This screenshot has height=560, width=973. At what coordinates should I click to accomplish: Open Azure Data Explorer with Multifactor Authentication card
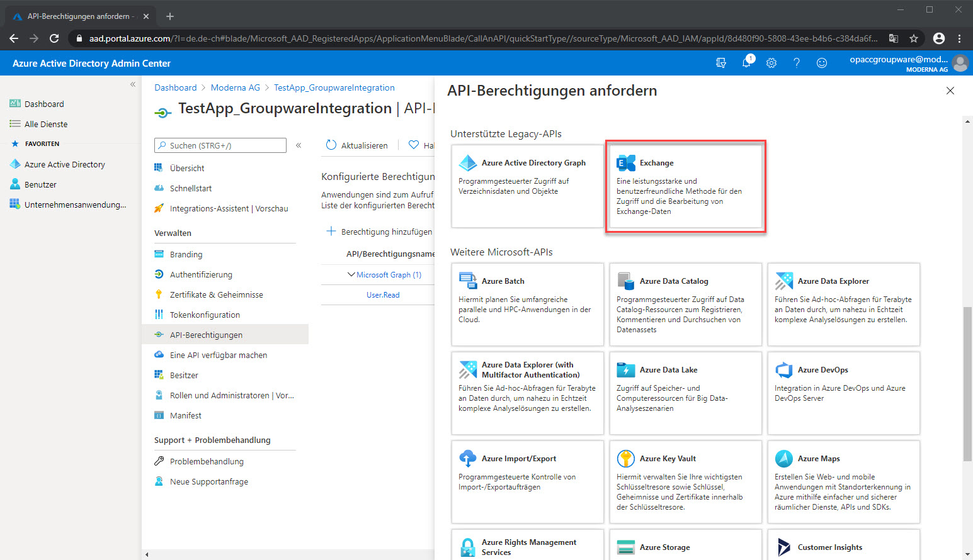tap(527, 393)
